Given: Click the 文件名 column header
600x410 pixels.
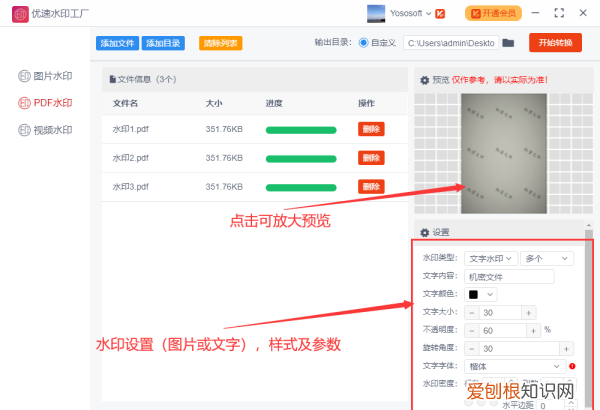Looking at the screenshot, I should click(x=125, y=103).
